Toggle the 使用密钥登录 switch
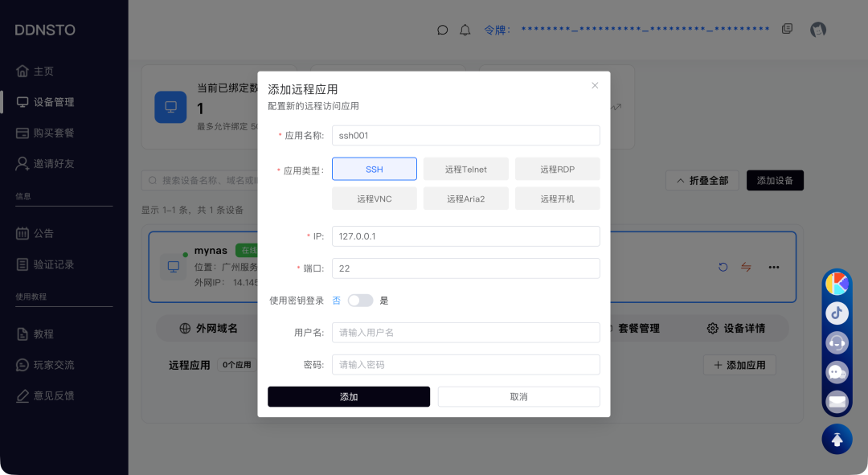868x475 pixels. click(360, 301)
